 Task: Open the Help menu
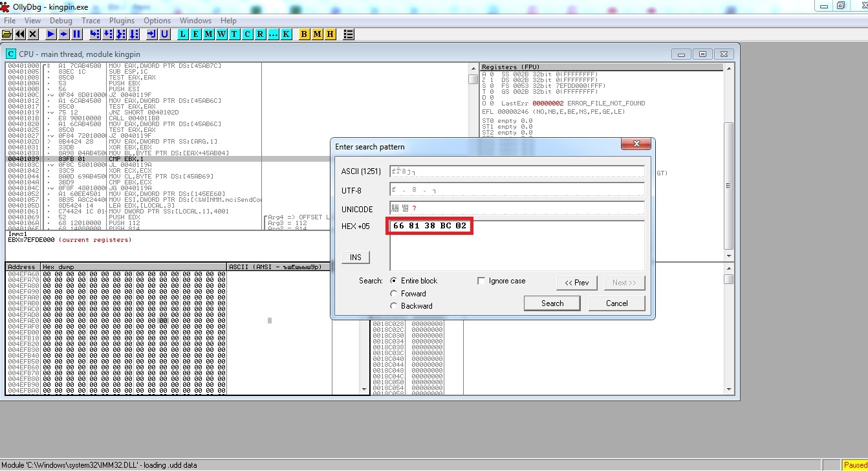(228, 21)
